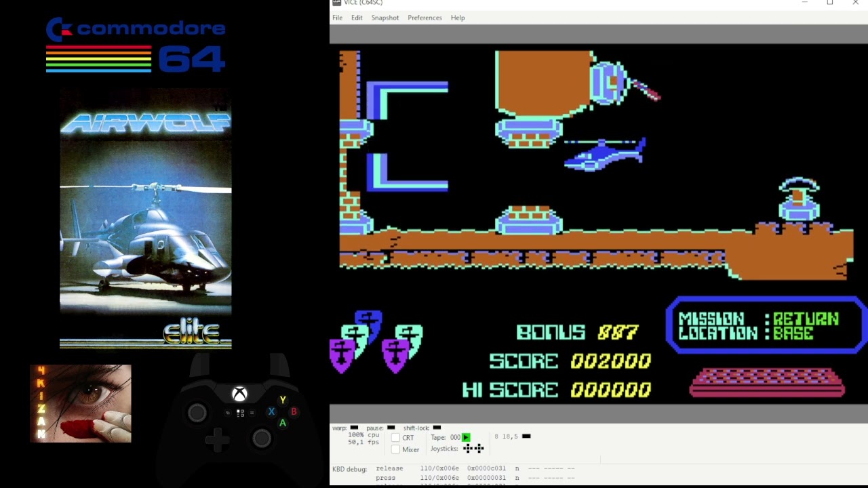This screenshot has width=868, height=488.
Task: Click the drive 8 track 18,5 readout
Action: click(x=507, y=436)
